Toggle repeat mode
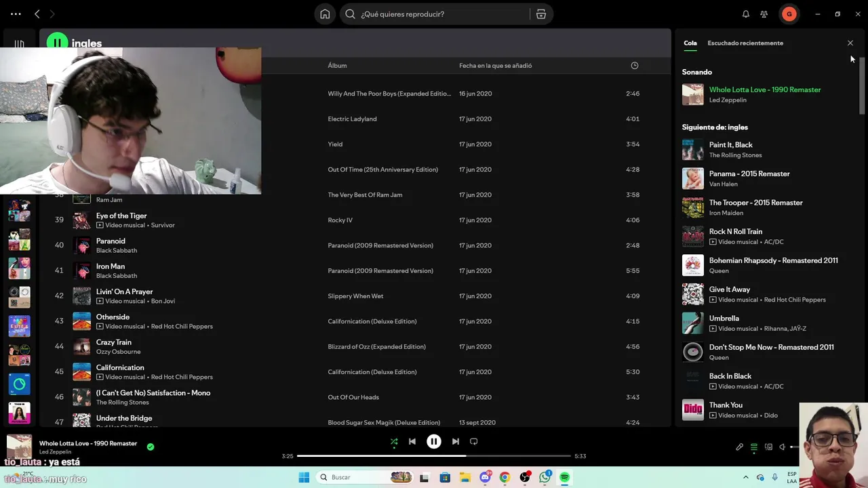868x488 pixels. [473, 441]
